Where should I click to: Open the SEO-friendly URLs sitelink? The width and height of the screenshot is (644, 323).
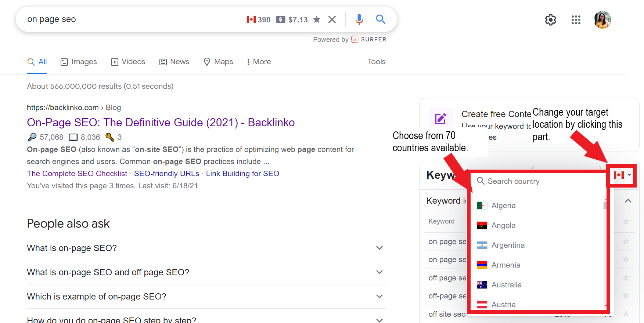point(166,174)
